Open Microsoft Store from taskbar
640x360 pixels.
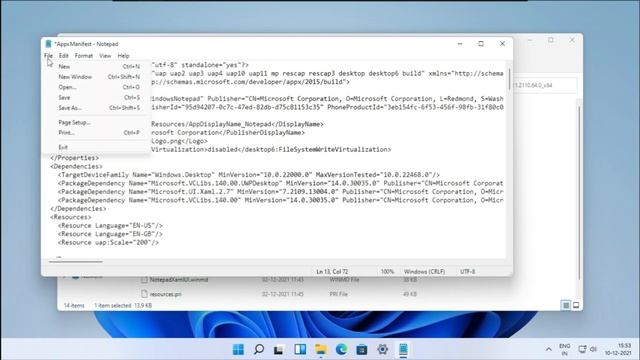[362, 349]
